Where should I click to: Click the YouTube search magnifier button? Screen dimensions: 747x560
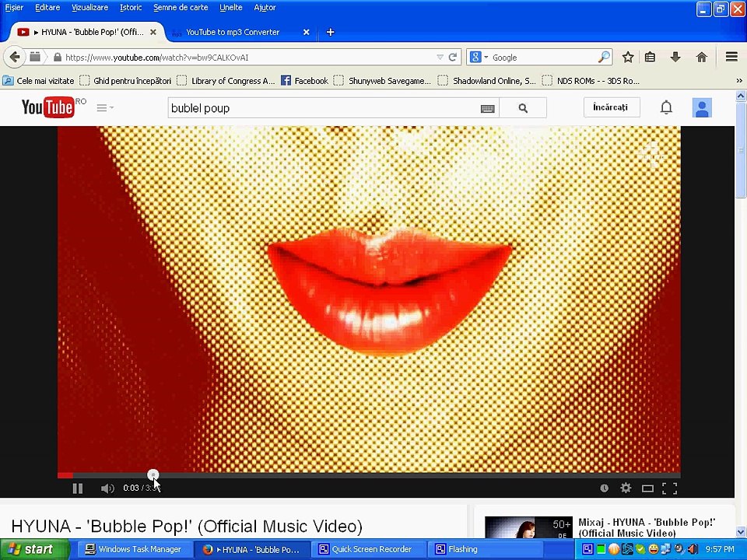click(x=523, y=108)
